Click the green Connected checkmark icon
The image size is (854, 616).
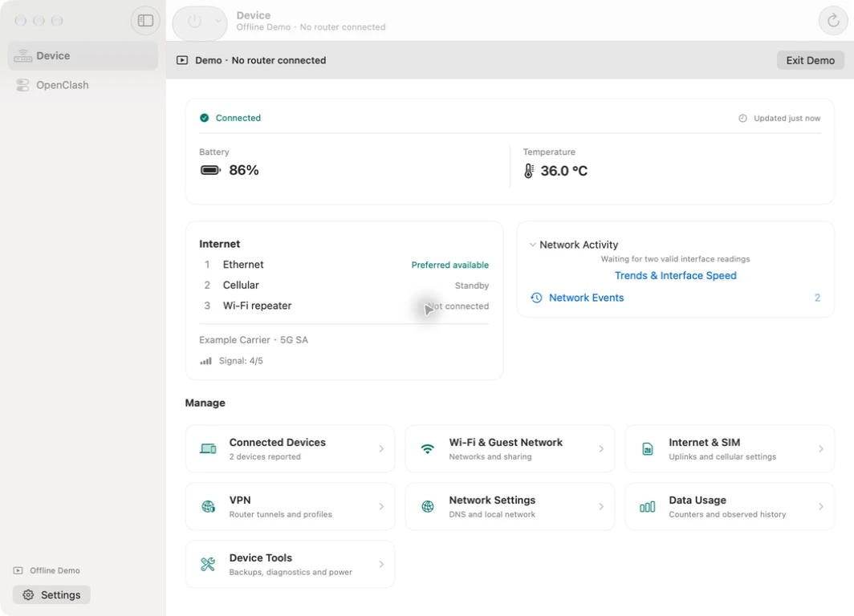click(204, 118)
